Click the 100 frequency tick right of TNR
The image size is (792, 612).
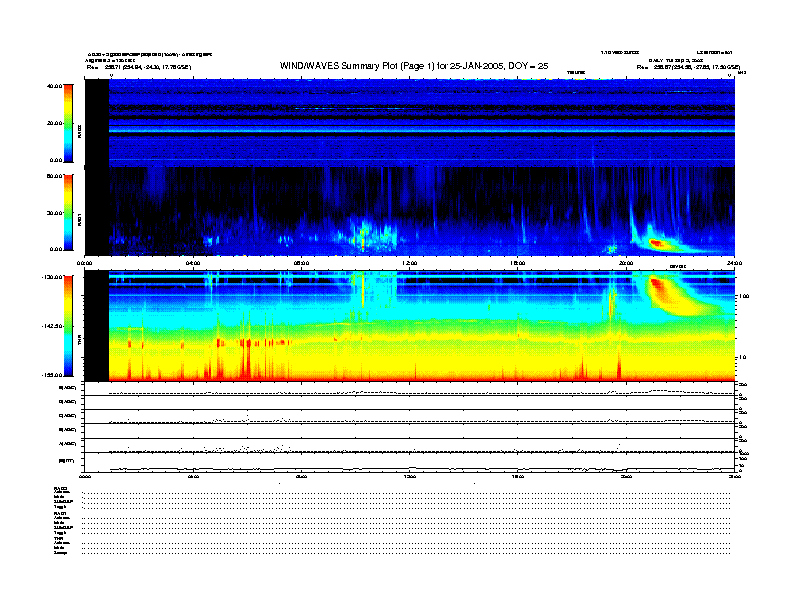click(744, 296)
